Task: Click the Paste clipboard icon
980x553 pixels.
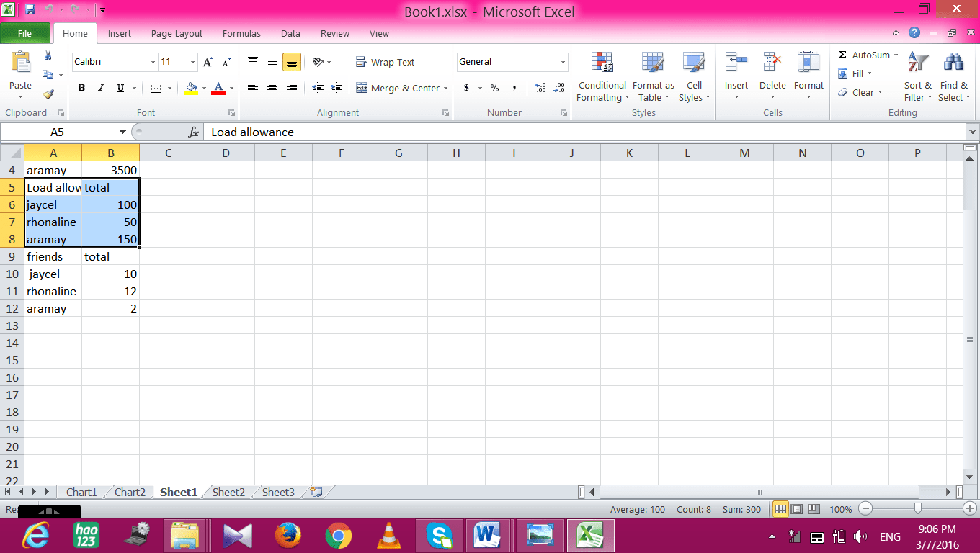Action: [x=20, y=63]
